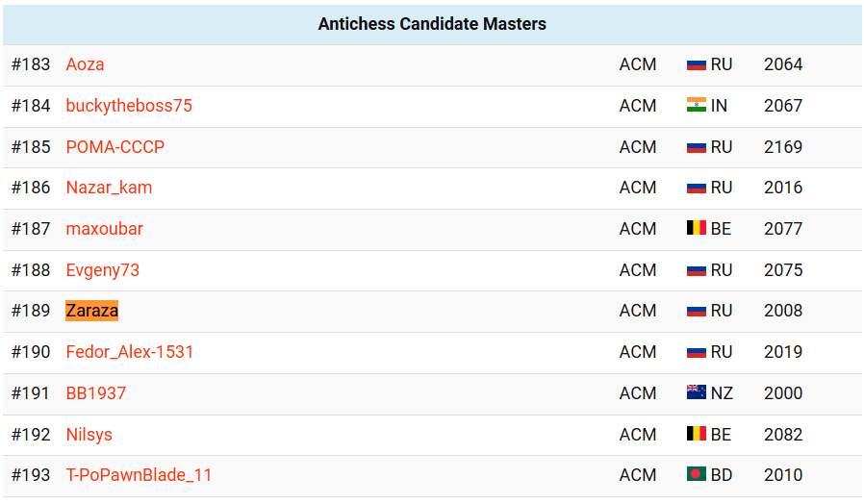Open the T-PoPawnBlade_11 player link

point(139,475)
